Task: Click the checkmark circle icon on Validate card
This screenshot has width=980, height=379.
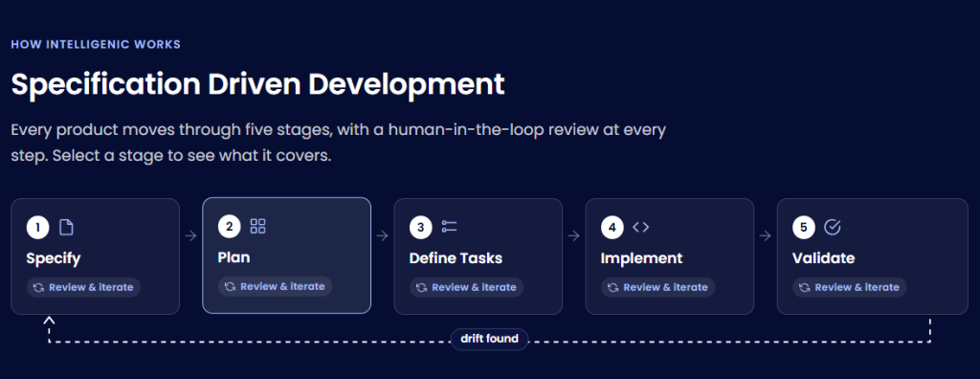Action: 832,227
